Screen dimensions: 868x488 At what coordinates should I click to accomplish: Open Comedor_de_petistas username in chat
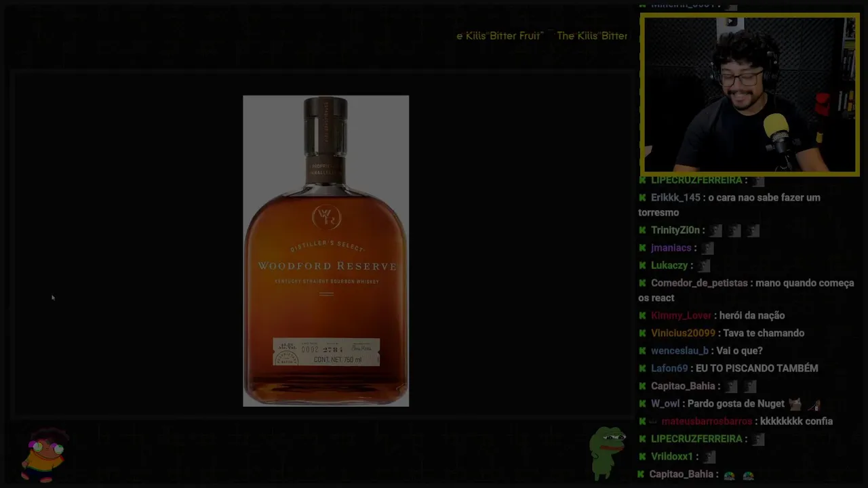click(x=699, y=283)
